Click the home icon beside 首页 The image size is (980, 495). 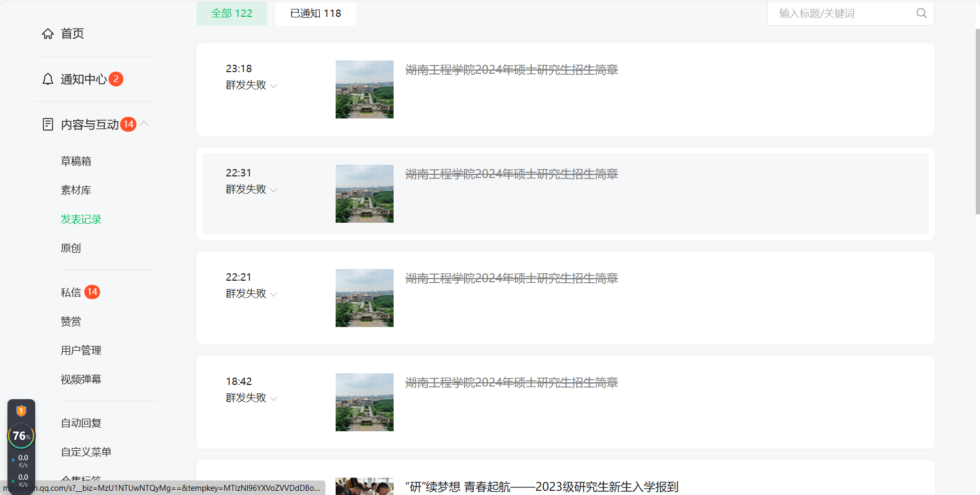[x=48, y=34]
